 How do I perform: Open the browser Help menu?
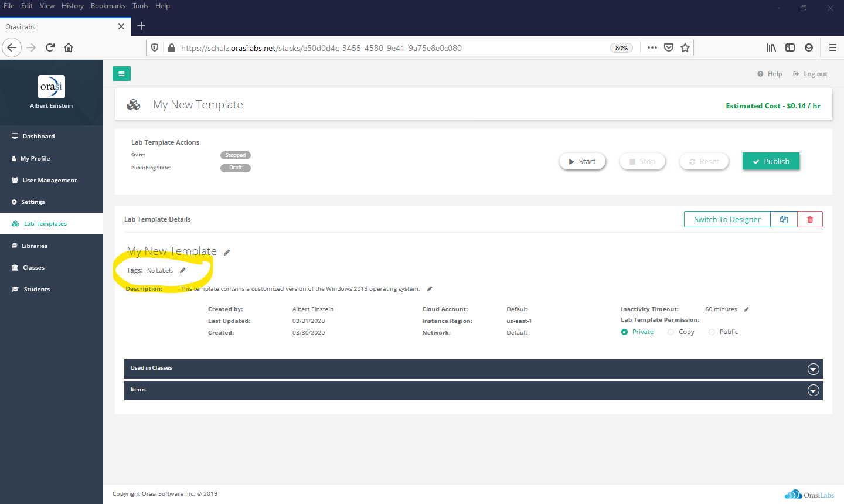[162, 6]
